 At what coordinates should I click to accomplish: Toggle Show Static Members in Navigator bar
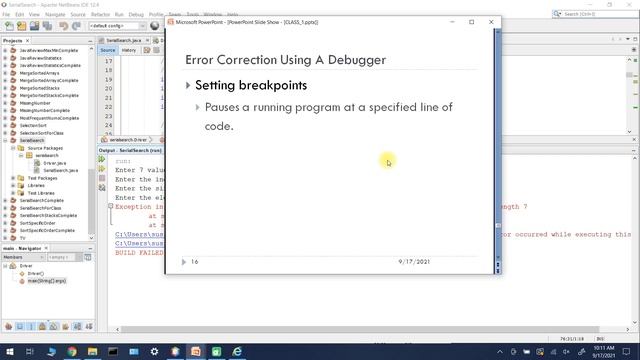point(31,326)
